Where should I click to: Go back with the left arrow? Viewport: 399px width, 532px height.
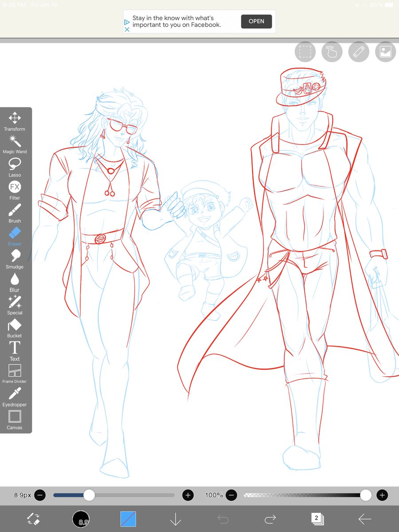pyautogui.click(x=364, y=519)
